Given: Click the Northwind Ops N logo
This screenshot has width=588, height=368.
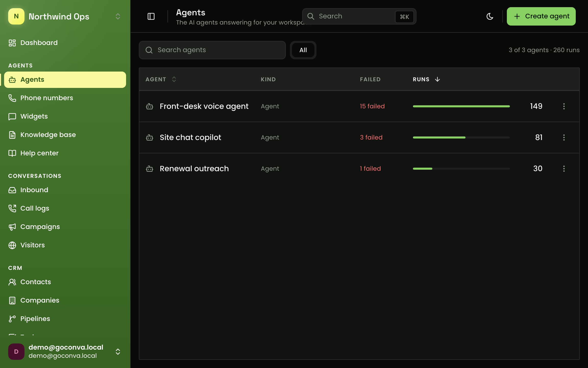Looking at the screenshot, I should (16, 16).
